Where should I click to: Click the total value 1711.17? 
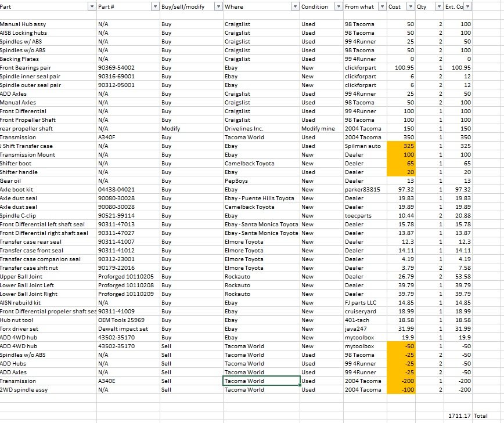tap(458, 415)
